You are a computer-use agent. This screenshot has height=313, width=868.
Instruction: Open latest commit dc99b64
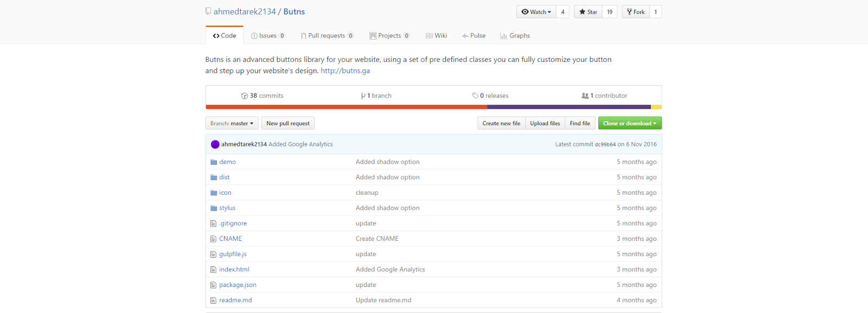tap(605, 145)
